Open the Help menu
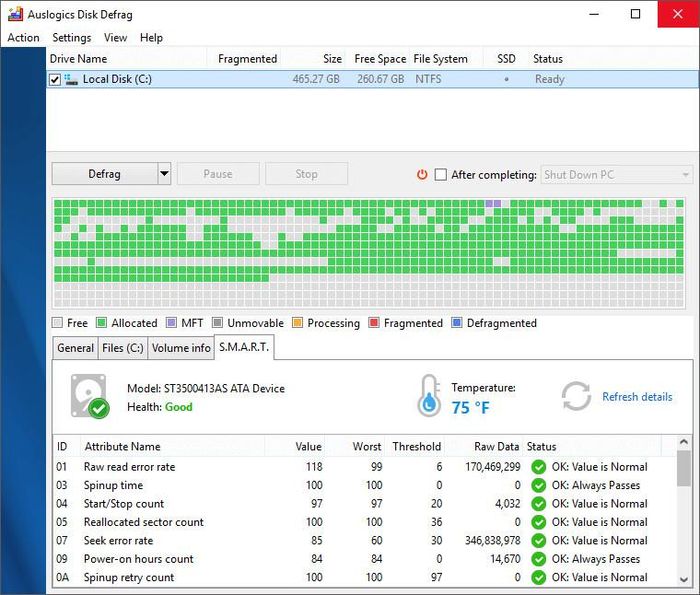Viewport: 700px width, 595px height. [151, 38]
